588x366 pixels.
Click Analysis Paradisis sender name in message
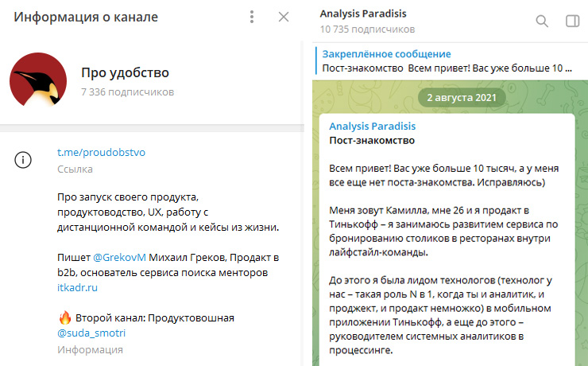[x=372, y=127]
